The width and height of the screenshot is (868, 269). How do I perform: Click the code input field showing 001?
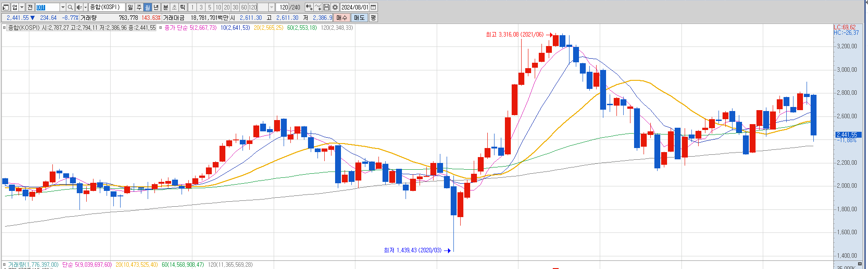tap(47, 7)
